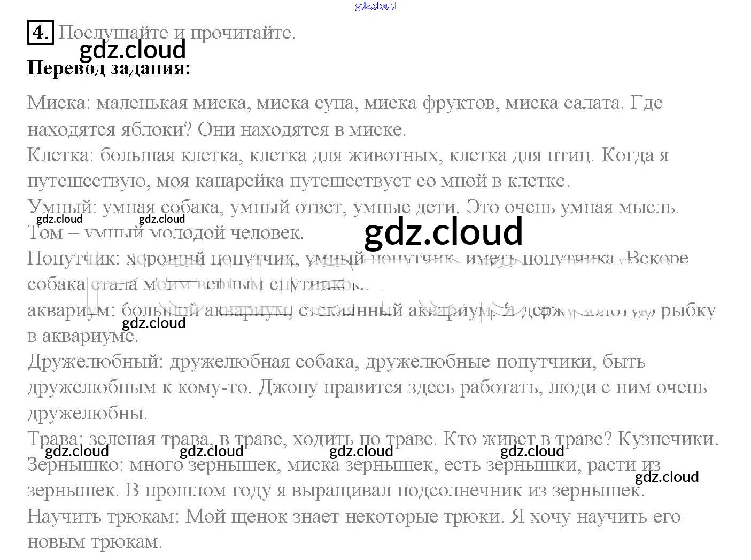Click the word 'Клетка:' at line start

61,155
